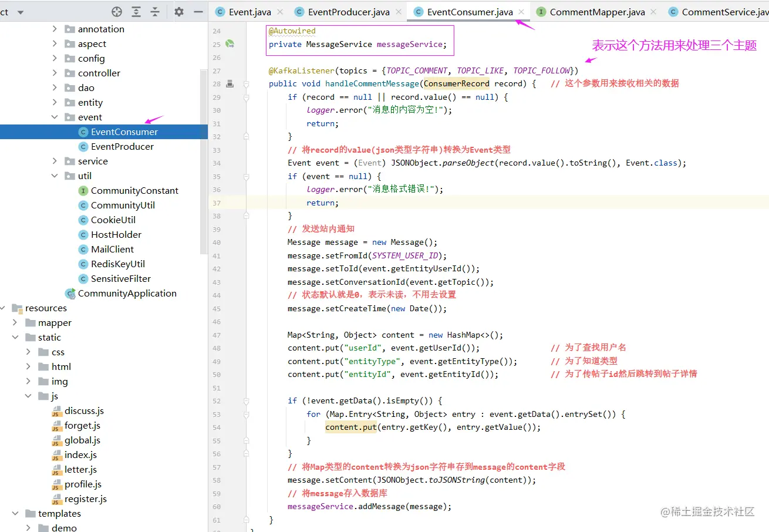Hide the Project panel with minus icon
769x532 pixels.
[x=198, y=12]
